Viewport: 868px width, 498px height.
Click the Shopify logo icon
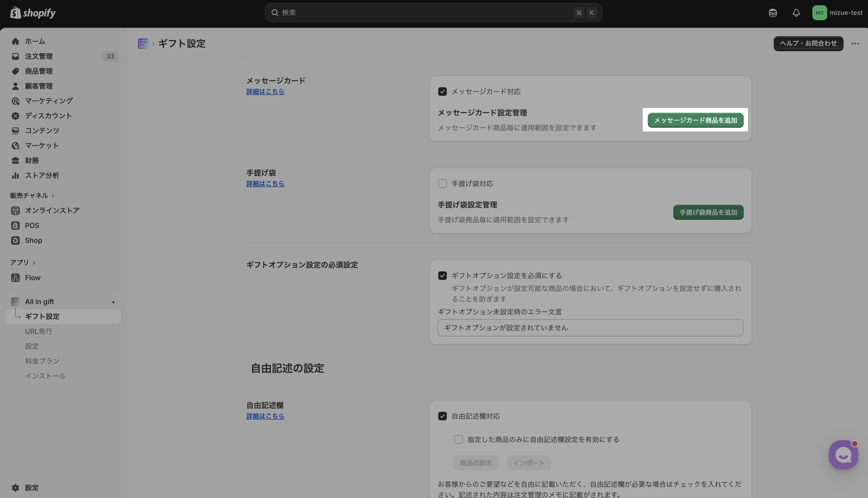click(15, 13)
